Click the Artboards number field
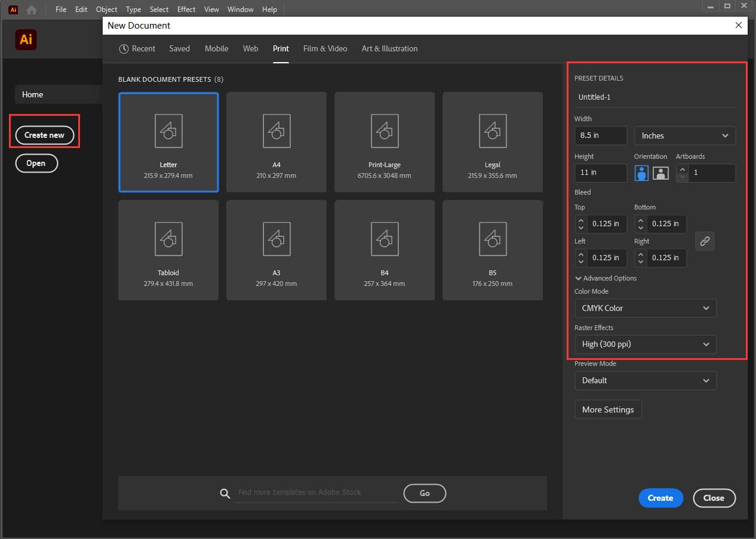The width and height of the screenshot is (756, 539). pos(711,173)
